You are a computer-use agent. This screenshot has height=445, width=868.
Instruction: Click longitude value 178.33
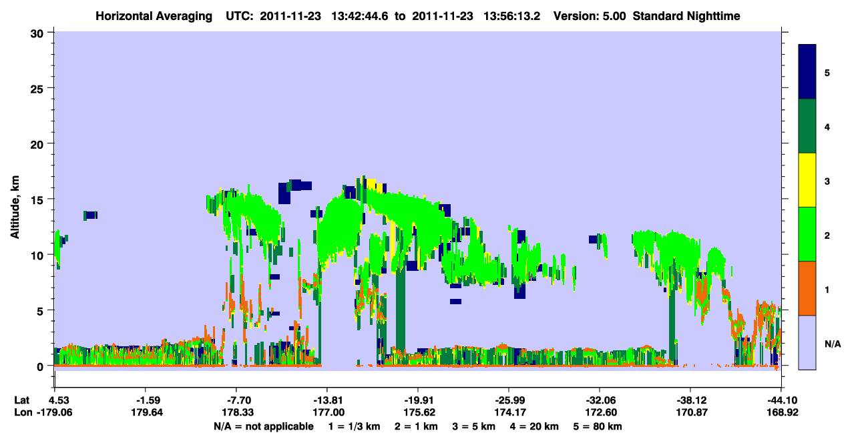click(237, 412)
